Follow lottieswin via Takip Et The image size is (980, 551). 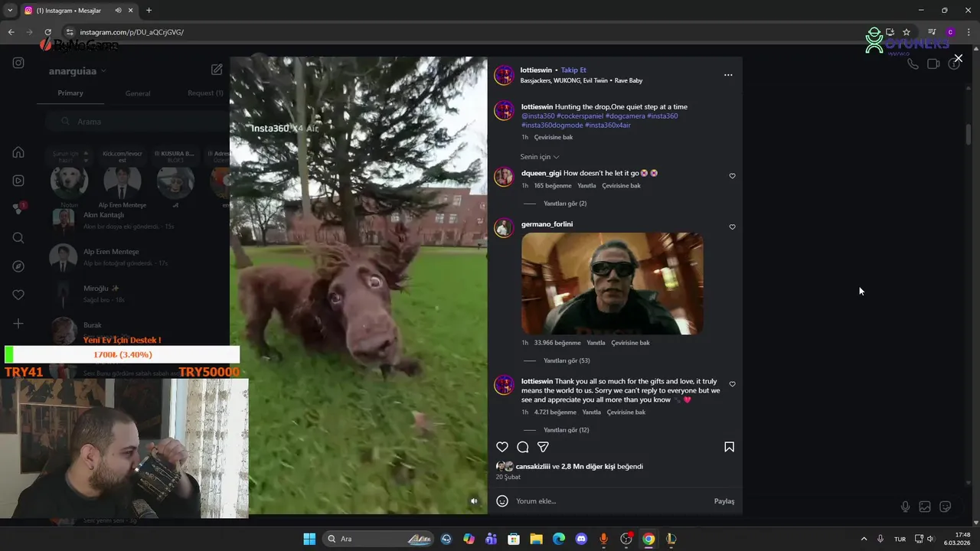click(x=573, y=70)
